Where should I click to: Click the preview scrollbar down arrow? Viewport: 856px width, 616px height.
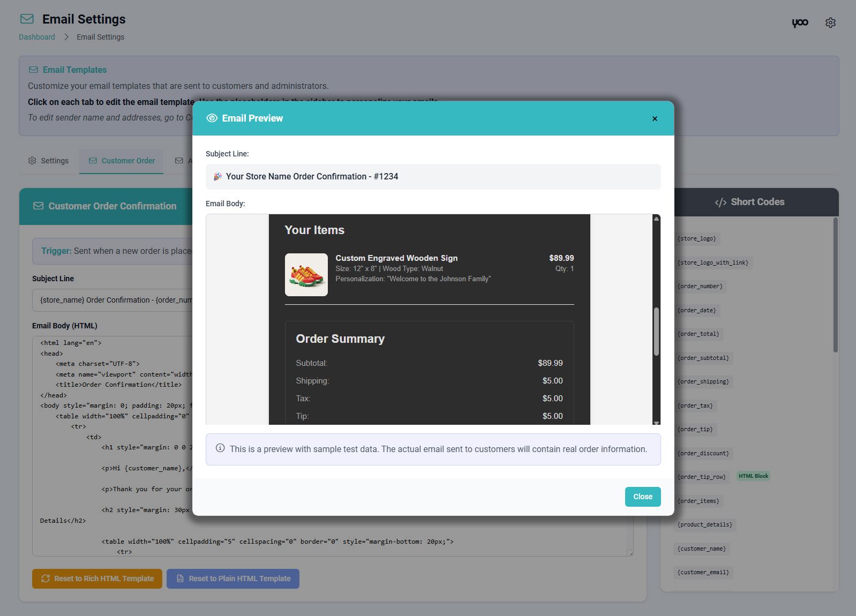[x=656, y=423]
